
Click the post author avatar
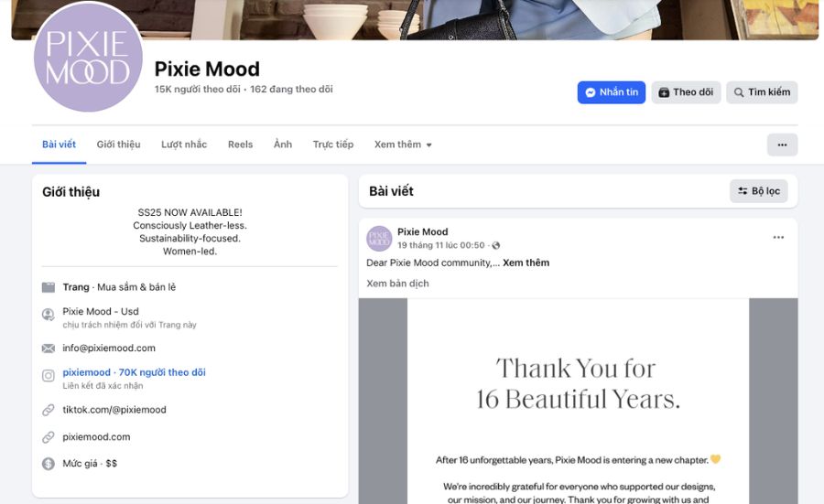point(379,239)
